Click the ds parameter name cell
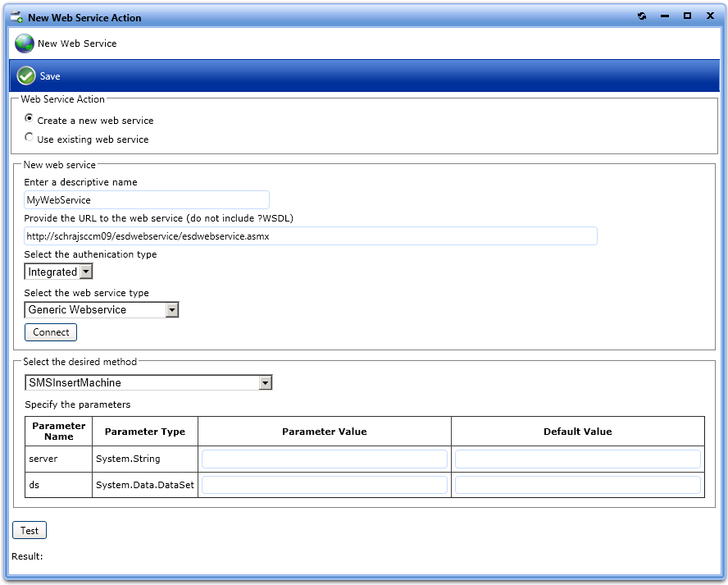 (x=58, y=485)
